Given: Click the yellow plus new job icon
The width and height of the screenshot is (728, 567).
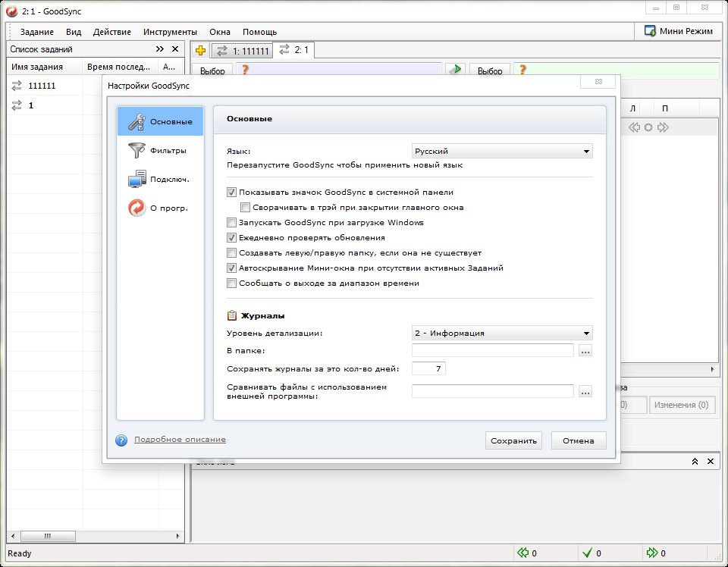Looking at the screenshot, I should pos(200,51).
